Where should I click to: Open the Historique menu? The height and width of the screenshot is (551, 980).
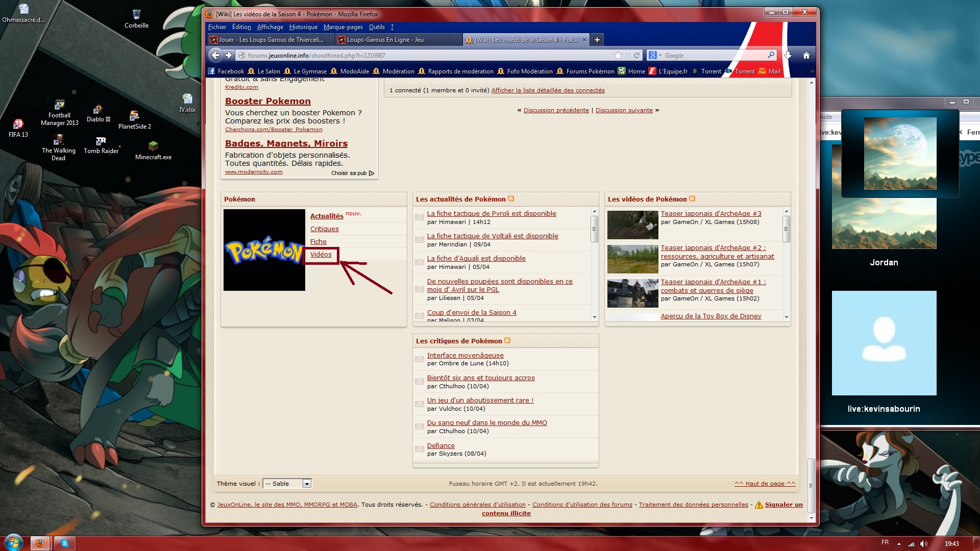pyautogui.click(x=303, y=27)
